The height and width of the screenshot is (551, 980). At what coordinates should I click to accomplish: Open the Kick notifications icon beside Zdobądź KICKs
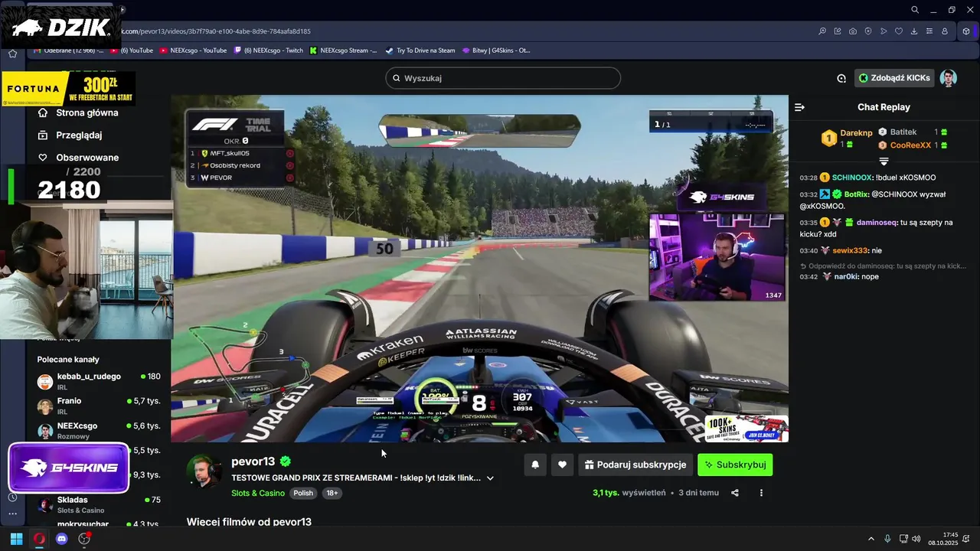coord(841,78)
